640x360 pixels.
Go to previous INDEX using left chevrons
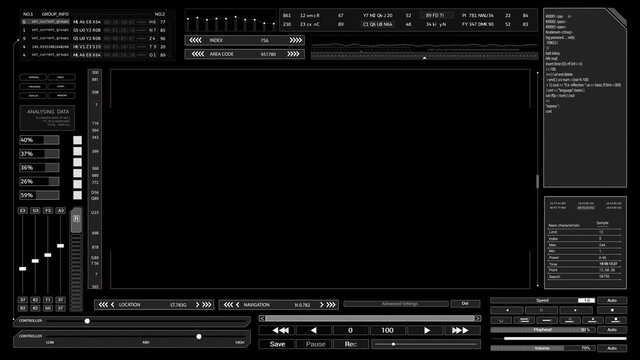(196, 40)
